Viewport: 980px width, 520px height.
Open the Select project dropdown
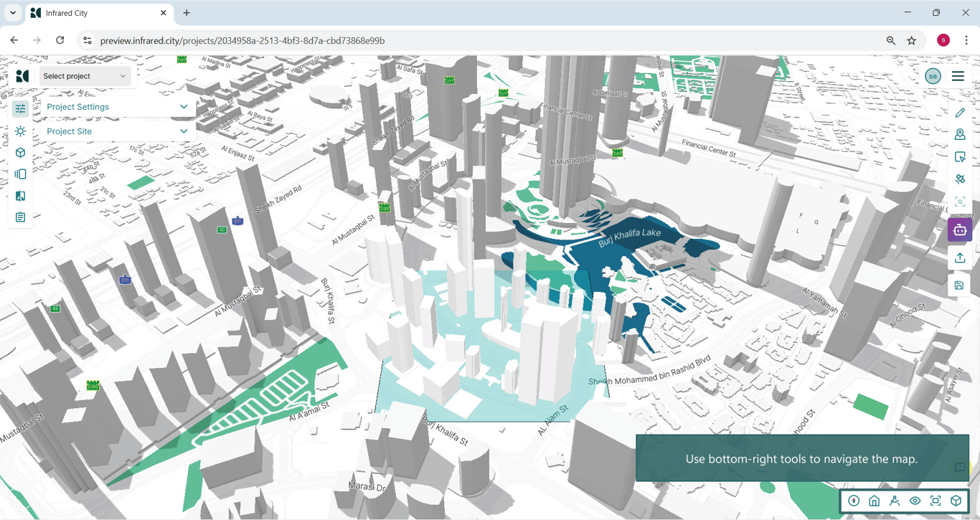pos(85,76)
